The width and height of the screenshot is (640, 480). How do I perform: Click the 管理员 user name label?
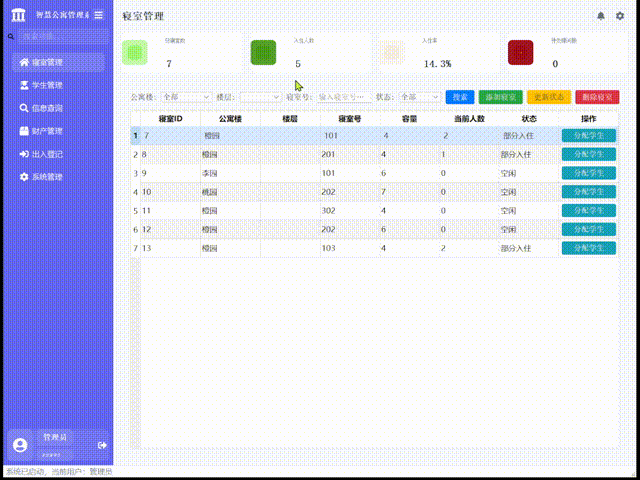point(55,437)
